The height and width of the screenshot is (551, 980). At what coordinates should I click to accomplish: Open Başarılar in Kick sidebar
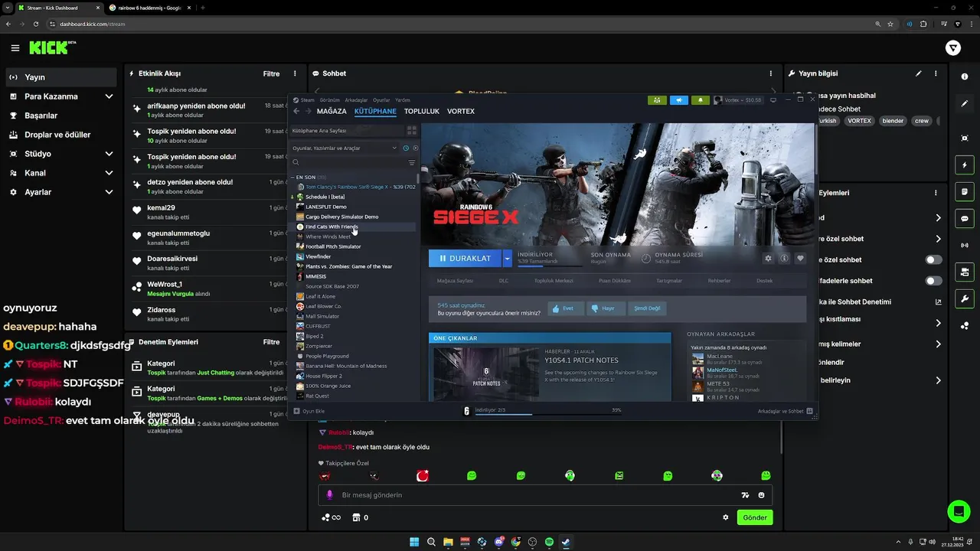pos(41,116)
